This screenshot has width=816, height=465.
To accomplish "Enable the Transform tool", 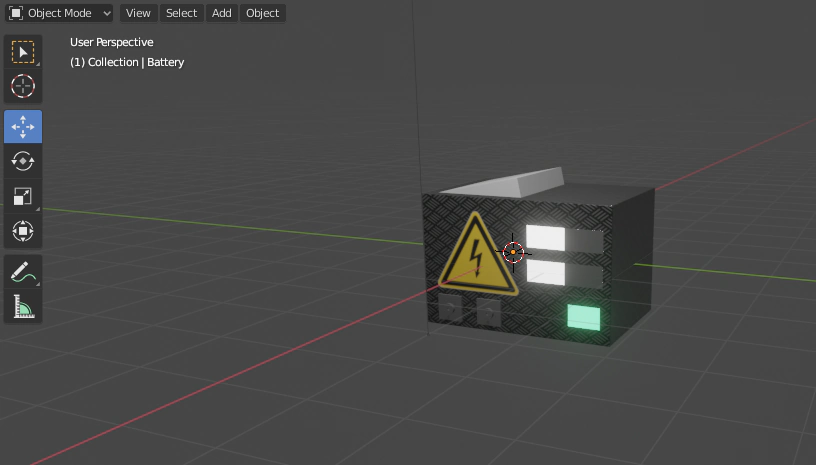I will [23, 231].
